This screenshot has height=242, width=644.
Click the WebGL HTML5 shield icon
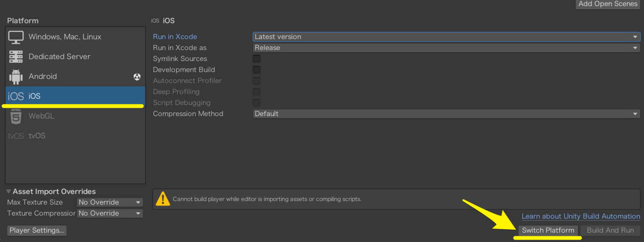click(x=16, y=116)
